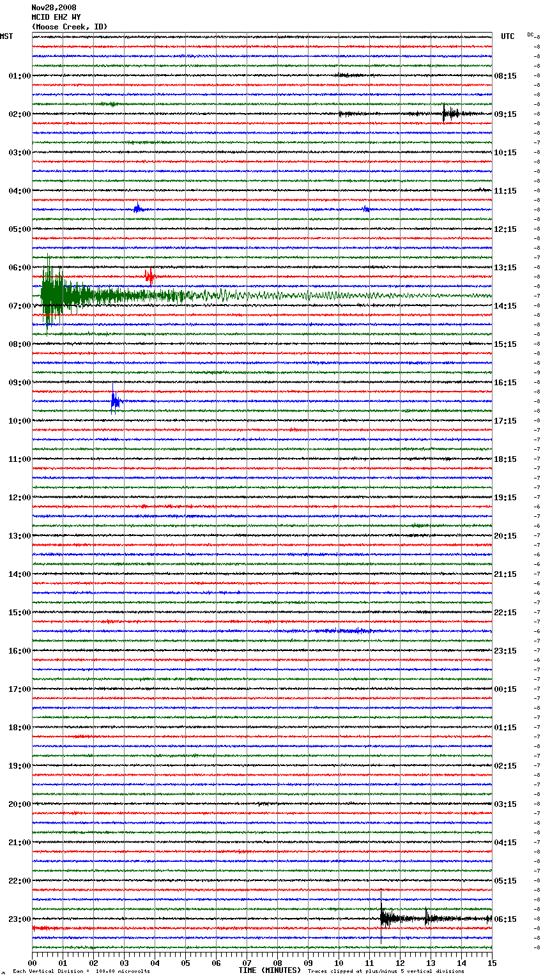Click the 03:00 MST time label

point(20,153)
